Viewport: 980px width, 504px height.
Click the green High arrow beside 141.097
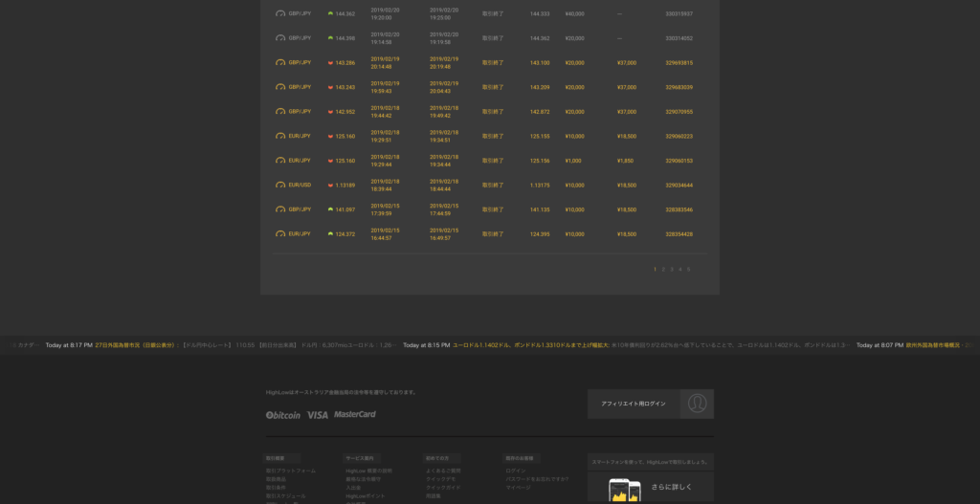coord(330,209)
